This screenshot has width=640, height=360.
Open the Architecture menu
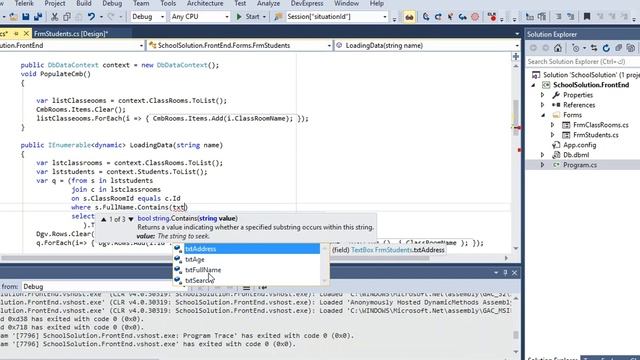(205, 4)
